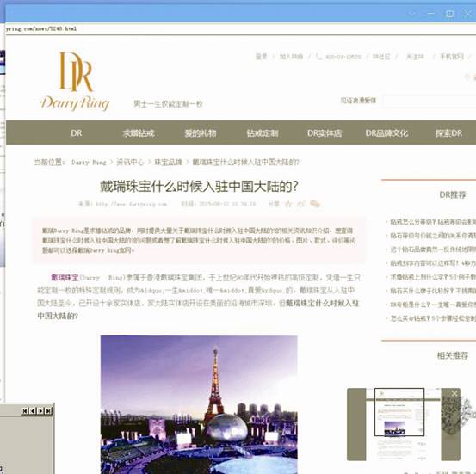476x474 pixels.
Task: Click previous arrow button in back window
Action: tap(33, 411)
